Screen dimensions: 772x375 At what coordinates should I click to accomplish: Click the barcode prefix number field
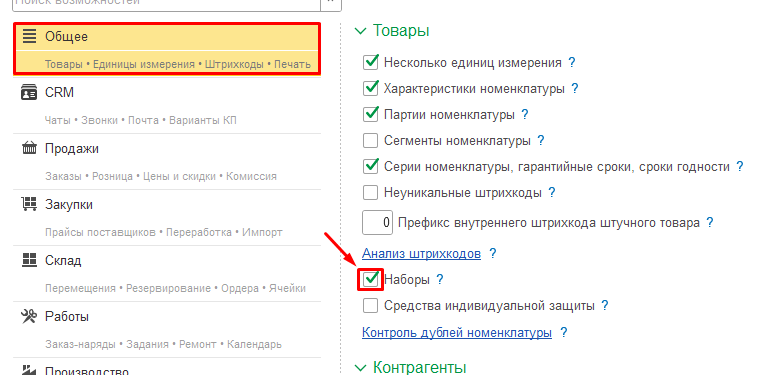pyautogui.click(x=378, y=222)
